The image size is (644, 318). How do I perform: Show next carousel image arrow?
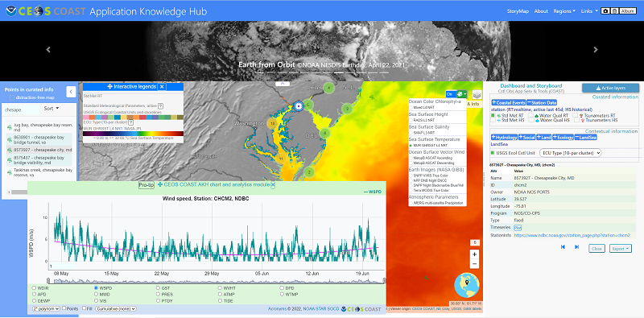click(596, 50)
